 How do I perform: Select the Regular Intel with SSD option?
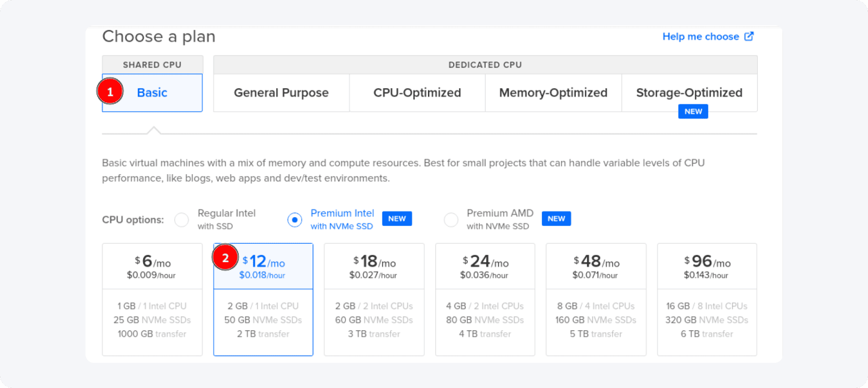(x=181, y=220)
